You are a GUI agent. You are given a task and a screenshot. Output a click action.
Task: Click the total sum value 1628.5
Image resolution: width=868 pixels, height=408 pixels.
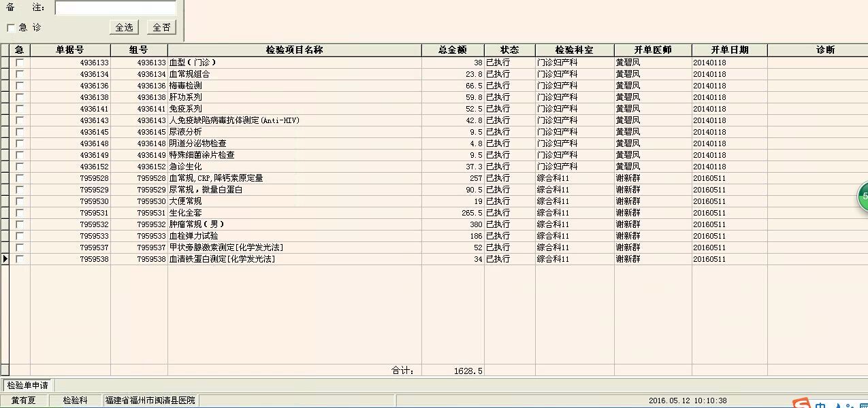click(468, 371)
